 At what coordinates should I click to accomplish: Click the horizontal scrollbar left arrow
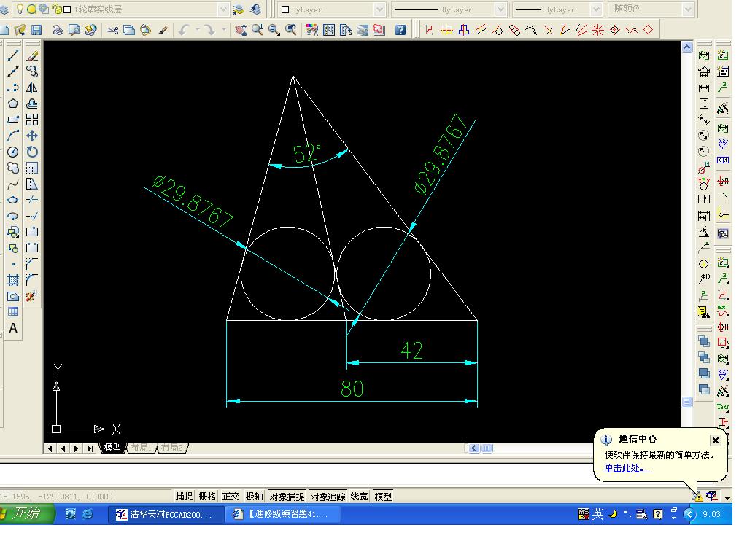point(473,448)
